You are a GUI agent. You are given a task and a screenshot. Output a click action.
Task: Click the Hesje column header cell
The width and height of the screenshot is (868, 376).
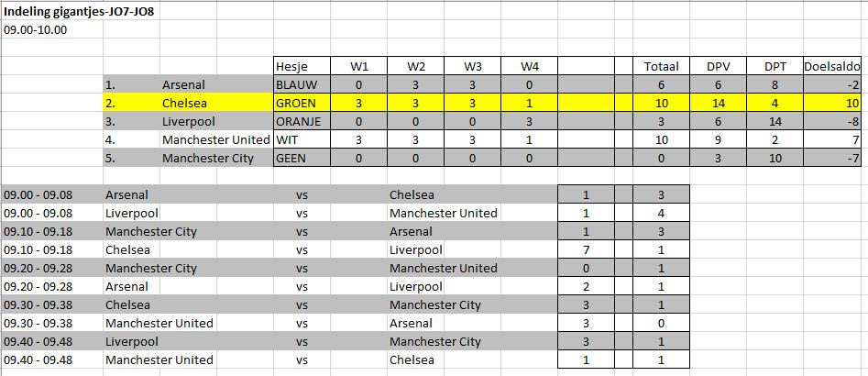(291, 66)
